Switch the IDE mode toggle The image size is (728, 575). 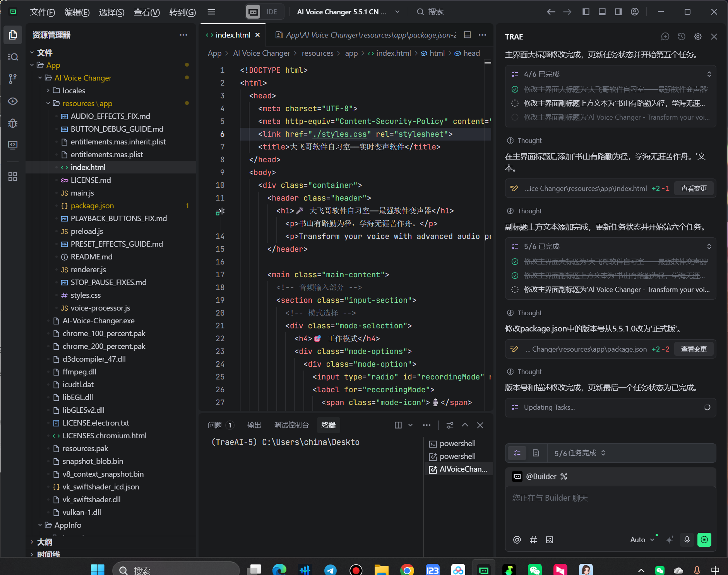[x=265, y=12]
